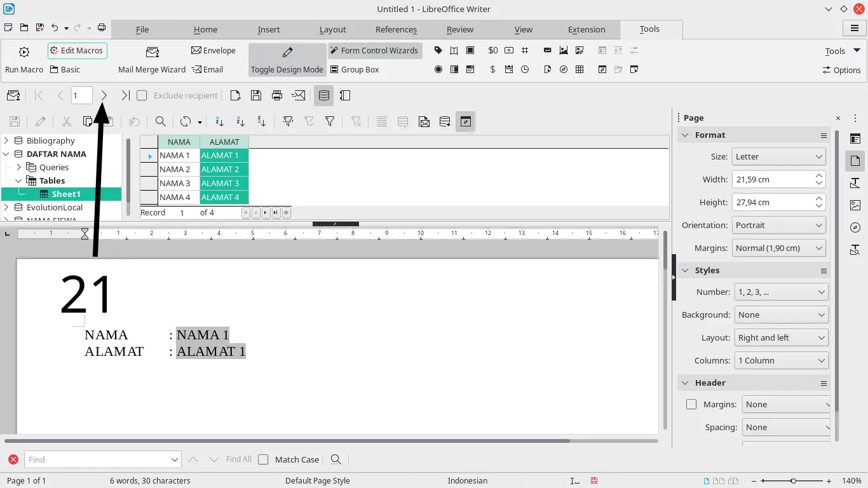Open the page Number style dropdown
The image size is (868, 488).
(781, 292)
